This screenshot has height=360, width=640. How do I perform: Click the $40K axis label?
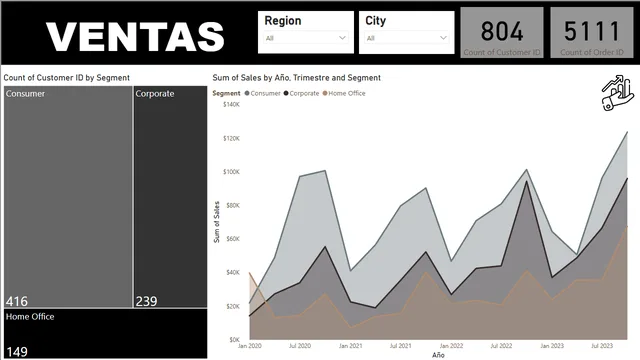pos(233,272)
